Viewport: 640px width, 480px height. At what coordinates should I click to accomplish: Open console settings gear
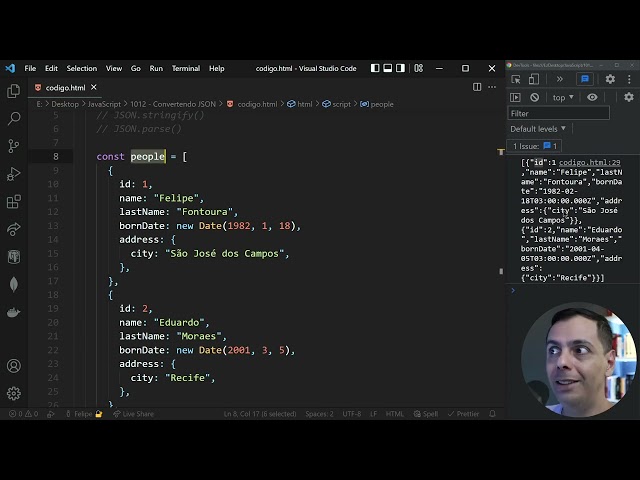[x=629, y=97]
